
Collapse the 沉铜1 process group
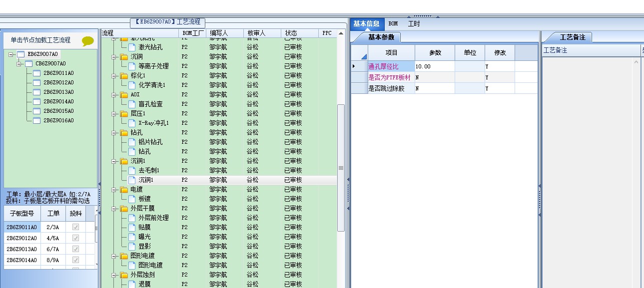114,161
